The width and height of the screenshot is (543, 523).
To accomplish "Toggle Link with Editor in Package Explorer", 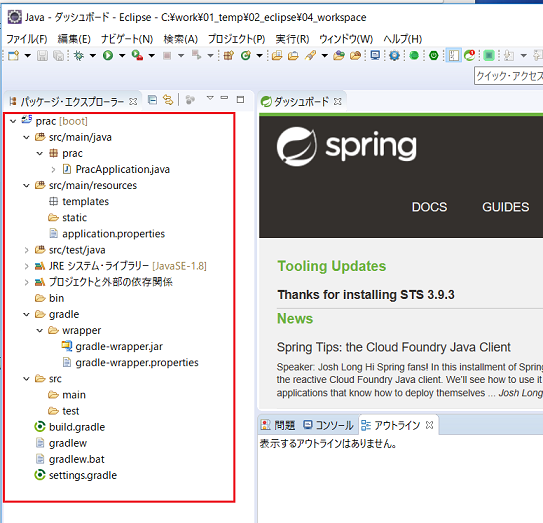I will coord(168,100).
